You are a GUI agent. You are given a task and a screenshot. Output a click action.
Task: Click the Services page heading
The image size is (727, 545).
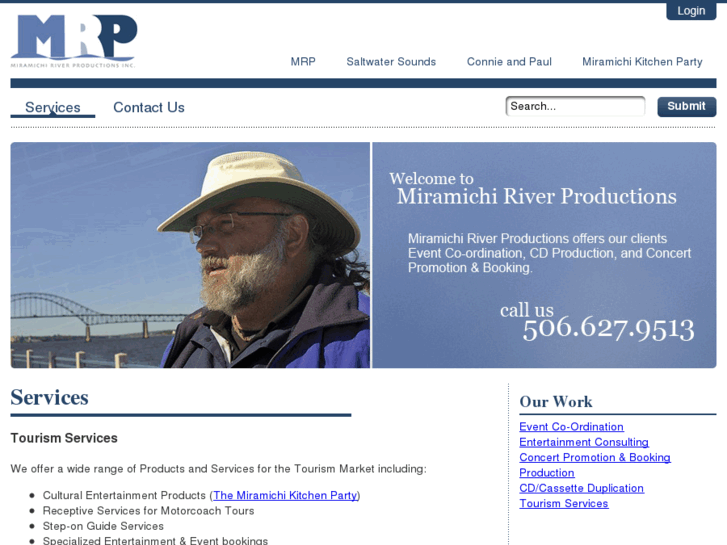click(x=50, y=398)
